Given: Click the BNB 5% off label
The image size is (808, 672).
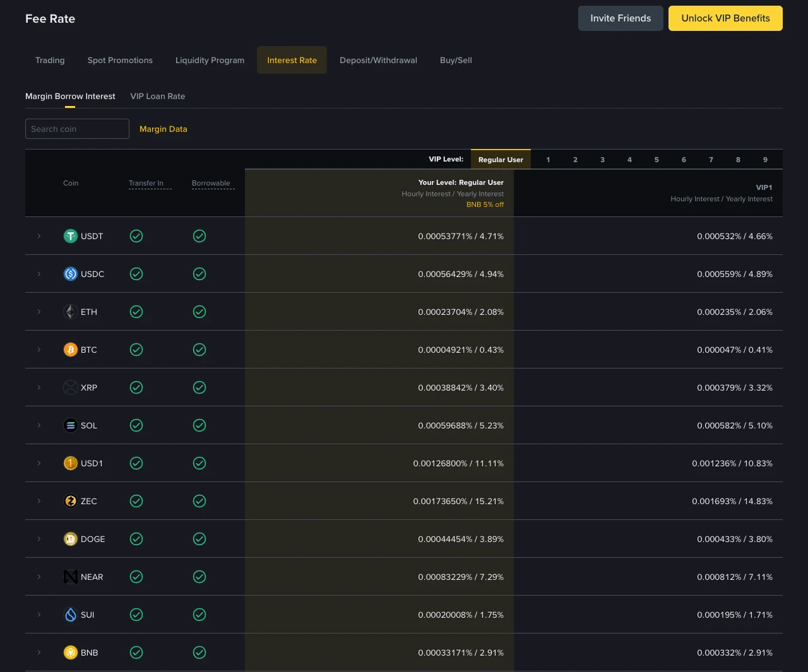Looking at the screenshot, I should click(485, 204).
